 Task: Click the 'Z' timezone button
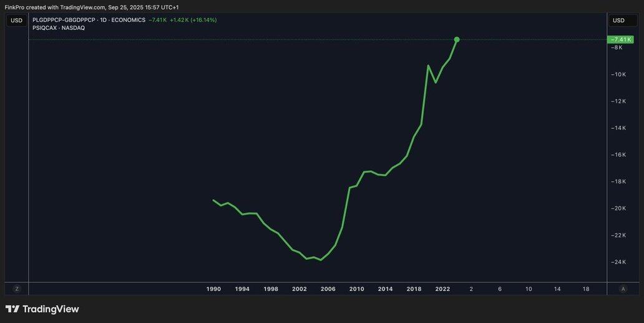tap(17, 289)
